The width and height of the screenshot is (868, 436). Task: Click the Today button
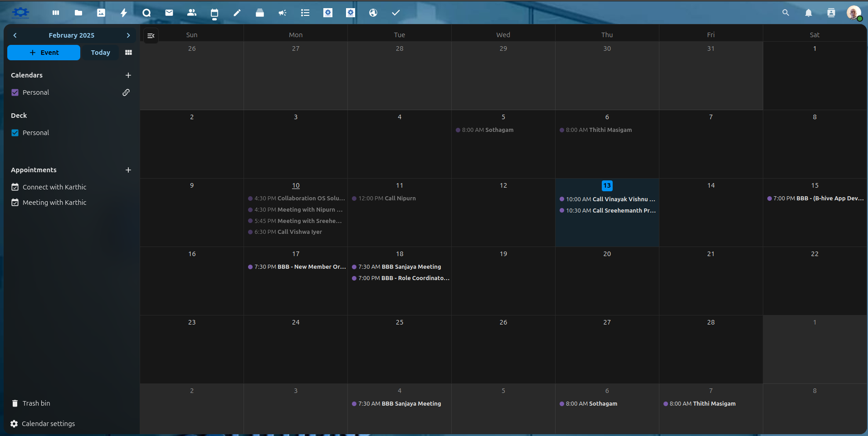pos(100,53)
